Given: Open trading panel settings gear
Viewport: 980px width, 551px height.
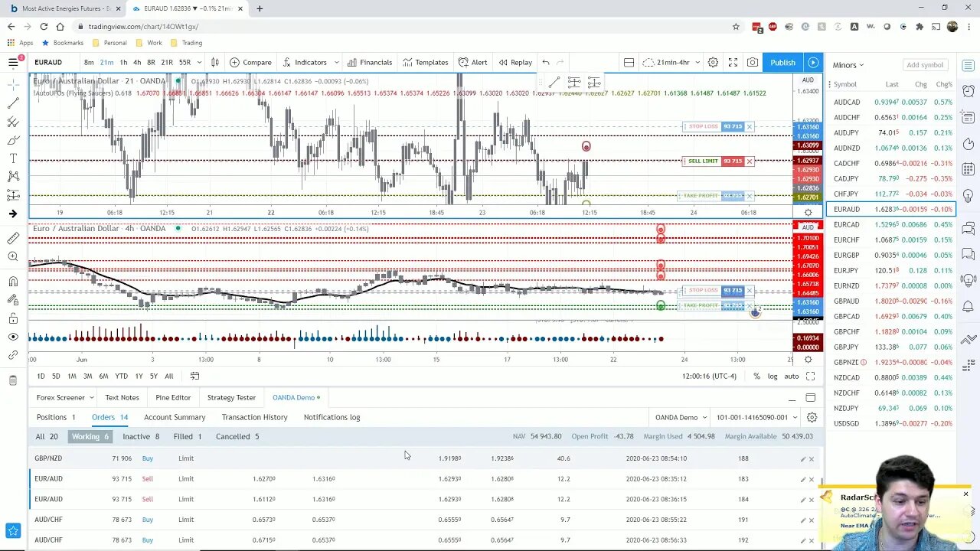Looking at the screenshot, I should tap(812, 417).
